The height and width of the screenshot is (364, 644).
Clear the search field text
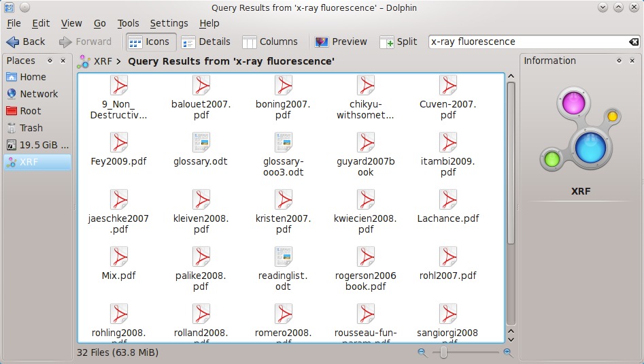(x=633, y=42)
